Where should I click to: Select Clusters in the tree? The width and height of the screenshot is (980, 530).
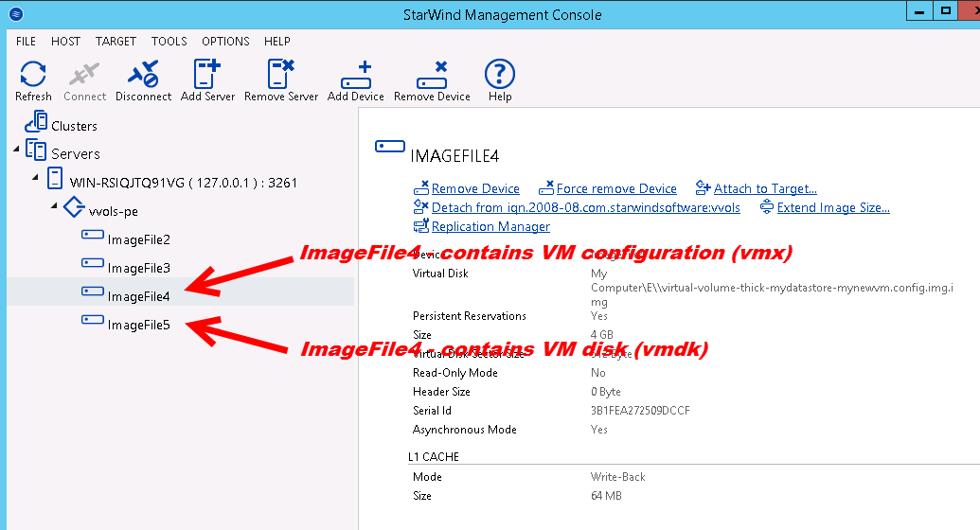click(75, 126)
